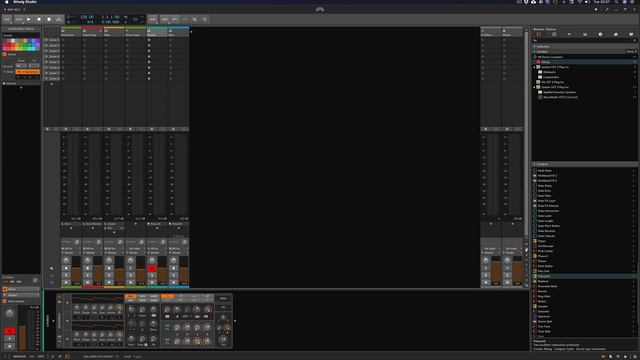Click the browser search field

(584, 40)
